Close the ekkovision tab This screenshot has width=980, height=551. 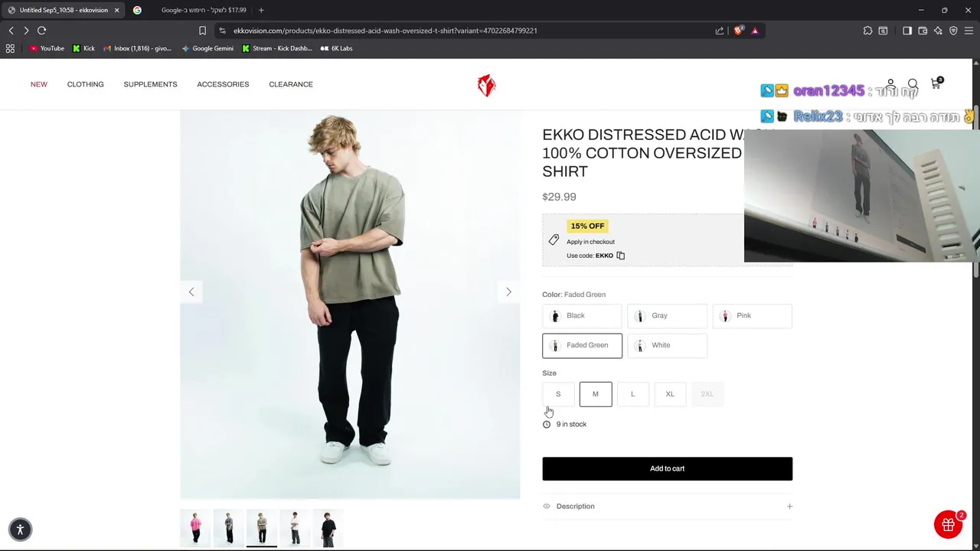pos(116,10)
